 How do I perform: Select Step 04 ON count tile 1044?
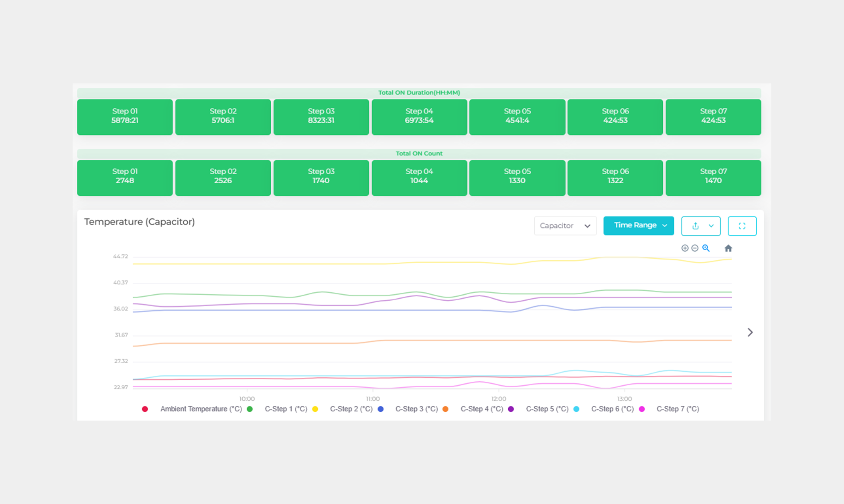click(419, 178)
